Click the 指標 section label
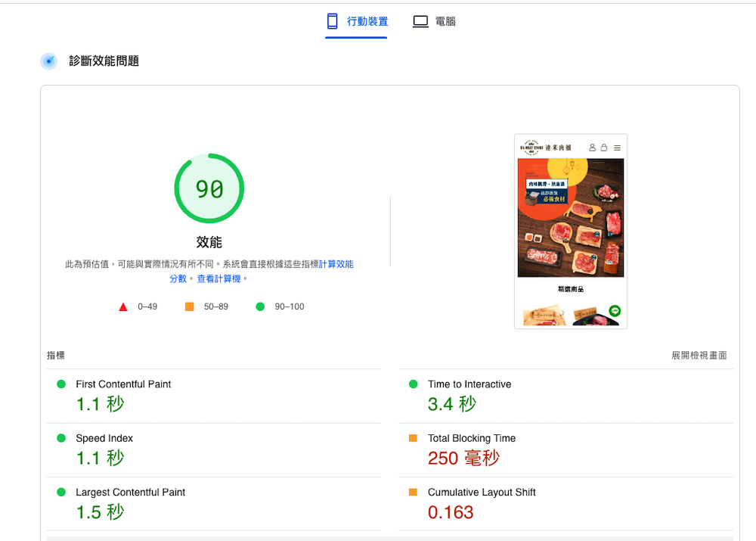Screen dimensions: 756x541 pos(56,355)
